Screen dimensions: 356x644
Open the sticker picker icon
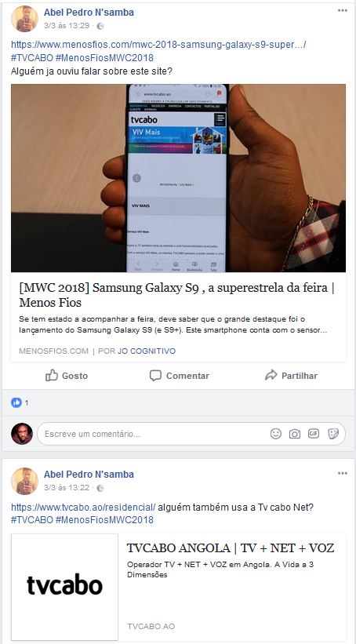coord(333,434)
